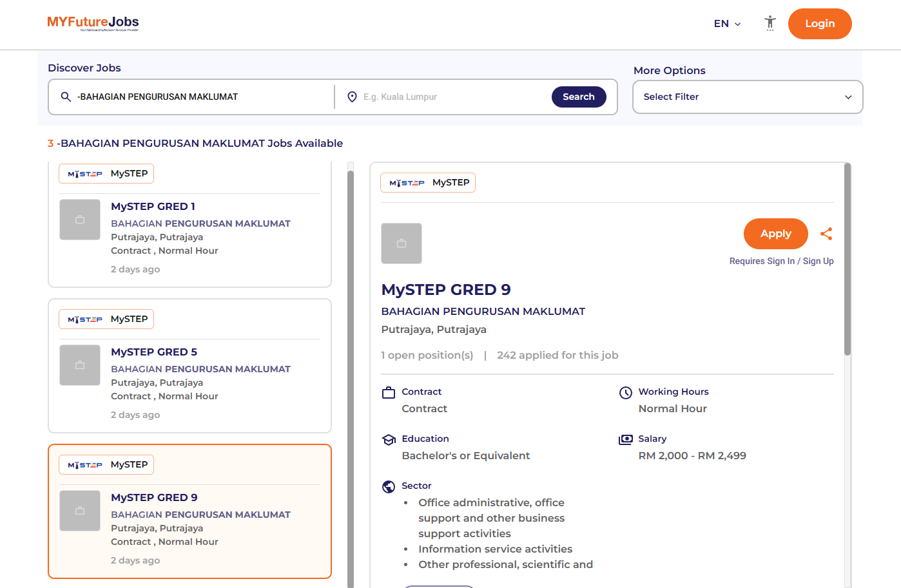Open the accessibility options icon

tap(770, 23)
